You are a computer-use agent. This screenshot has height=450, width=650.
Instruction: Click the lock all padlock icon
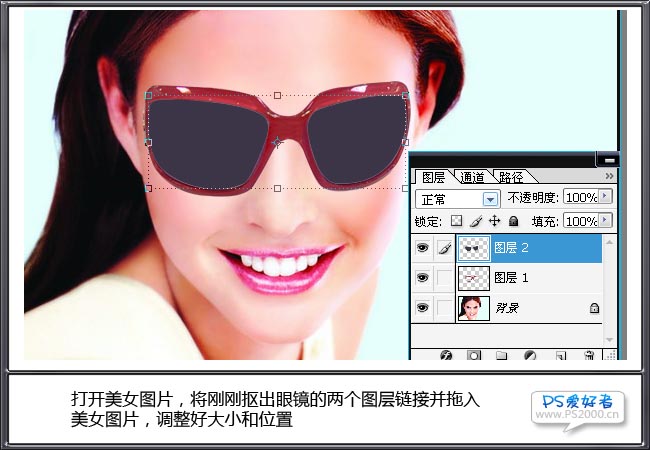click(513, 220)
